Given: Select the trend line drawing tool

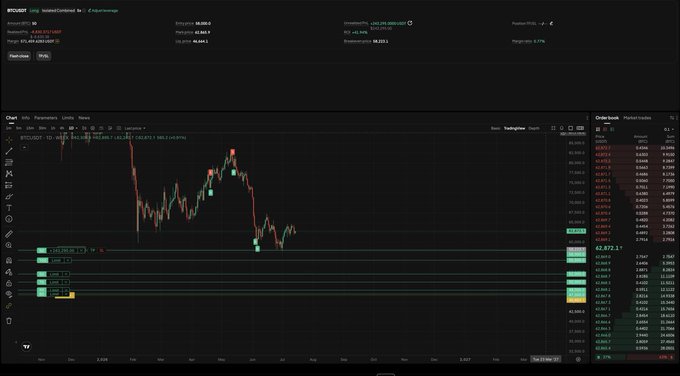Looking at the screenshot, I should 9,151.
